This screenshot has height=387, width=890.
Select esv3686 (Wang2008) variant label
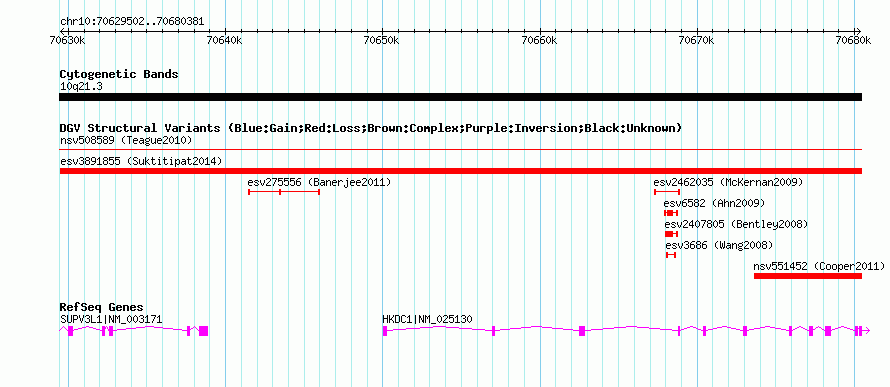pyautogui.click(x=719, y=245)
